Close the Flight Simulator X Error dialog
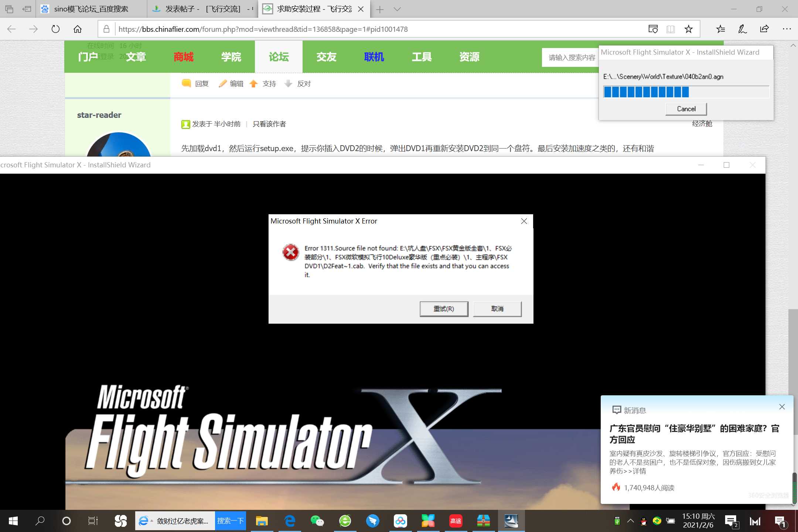798x532 pixels. 524,221
